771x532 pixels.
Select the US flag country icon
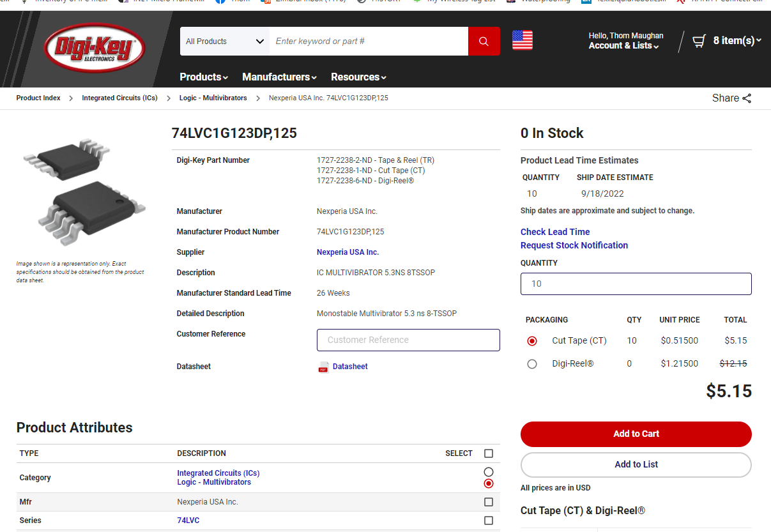pos(523,40)
